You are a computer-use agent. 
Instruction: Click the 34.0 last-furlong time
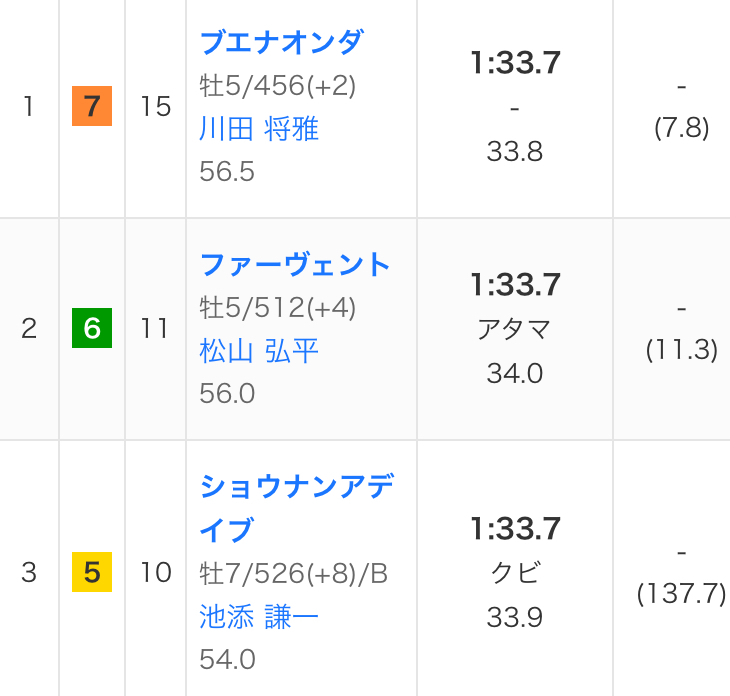pos(514,373)
